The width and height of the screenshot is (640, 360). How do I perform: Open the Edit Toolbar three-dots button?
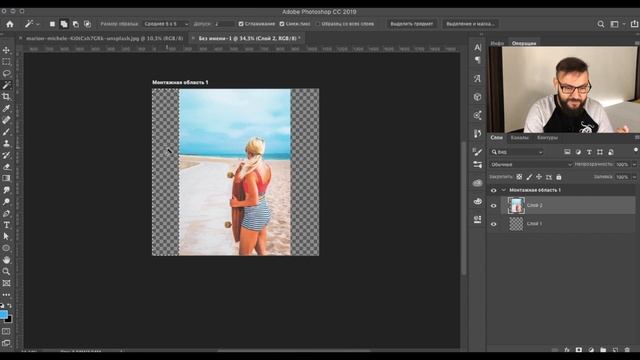pyautogui.click(x=6, y=295)
